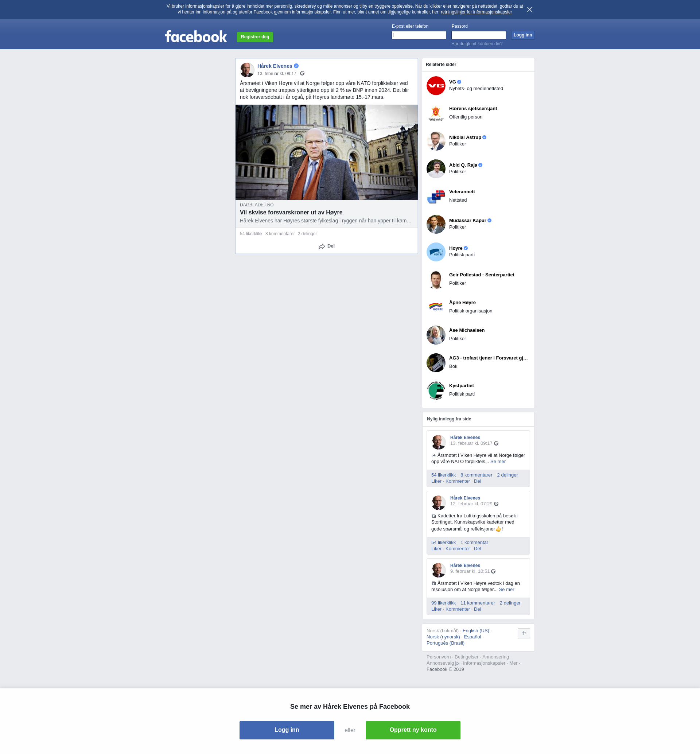Expand more languages with plus button
Screen dimensions: 700x754
[524, 633]
